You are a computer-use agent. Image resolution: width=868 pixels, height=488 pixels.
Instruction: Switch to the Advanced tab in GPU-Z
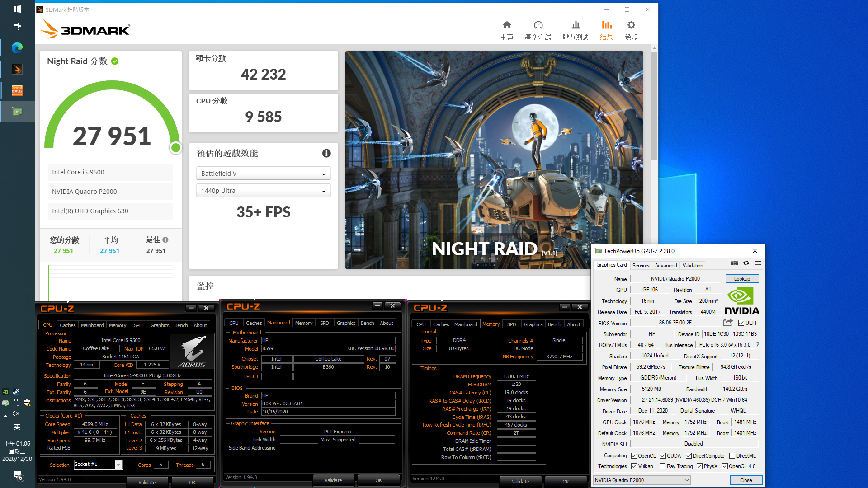[665, 266]
